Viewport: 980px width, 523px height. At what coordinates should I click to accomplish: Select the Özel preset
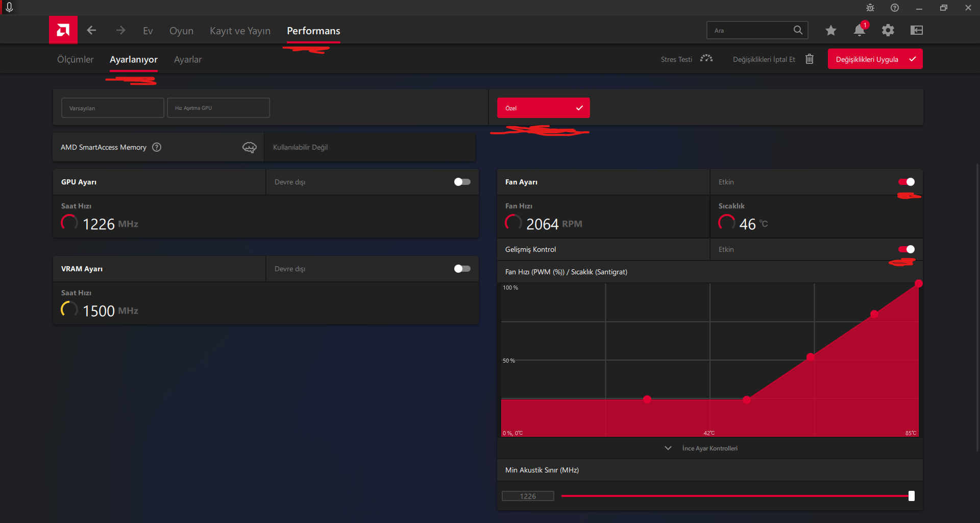(x=544, y=108)
